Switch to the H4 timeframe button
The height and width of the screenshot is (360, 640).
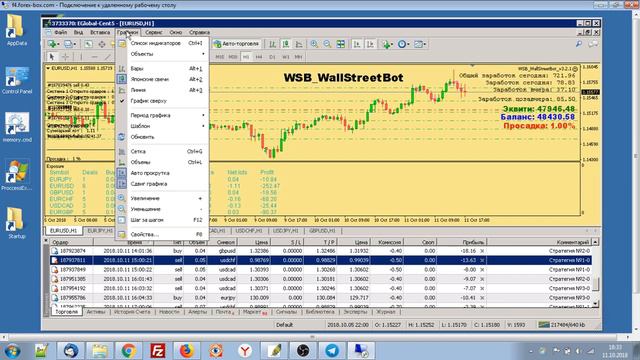259,57
